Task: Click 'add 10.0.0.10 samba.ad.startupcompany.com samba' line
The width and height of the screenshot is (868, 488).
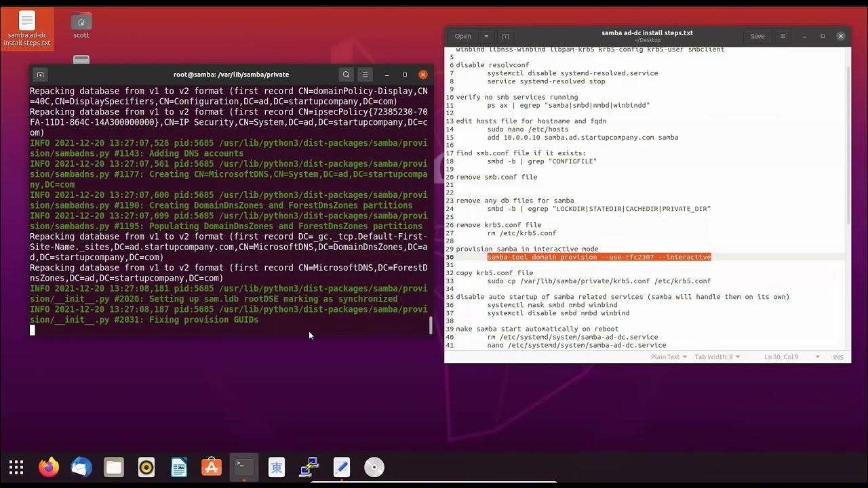Action: pyautogui.click(x=583, y=137)
